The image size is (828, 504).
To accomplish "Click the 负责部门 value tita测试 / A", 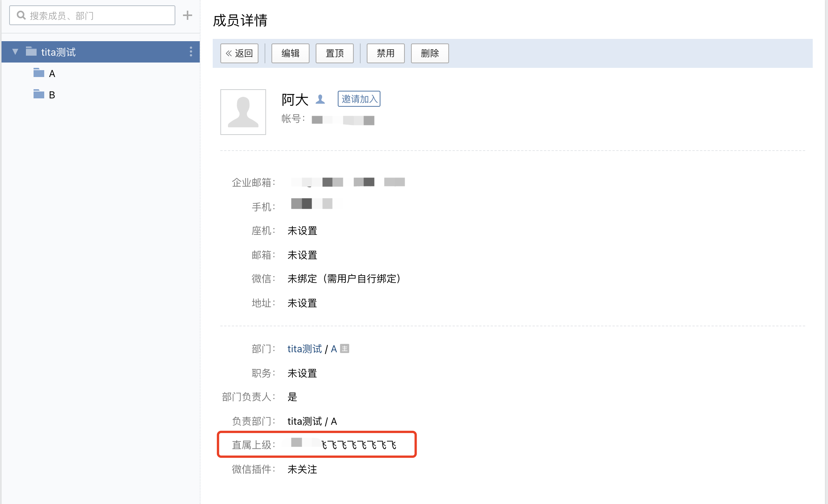I will tap(312, 421).
